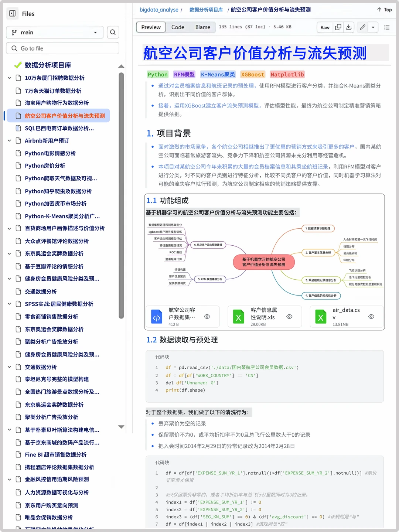Collapse Airbnb新用户预订 chevron
Viewport: 399px width, 532px height.
[10, 141]
